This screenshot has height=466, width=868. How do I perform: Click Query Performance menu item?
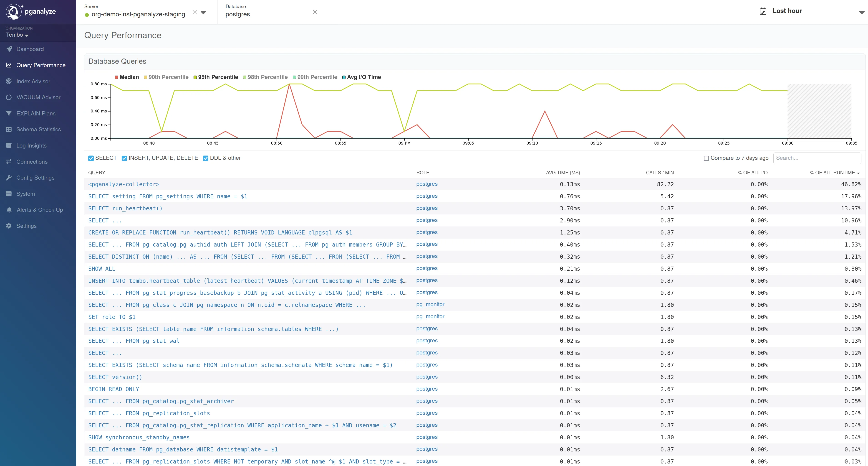pyautogui.click(x=41, y=65)
